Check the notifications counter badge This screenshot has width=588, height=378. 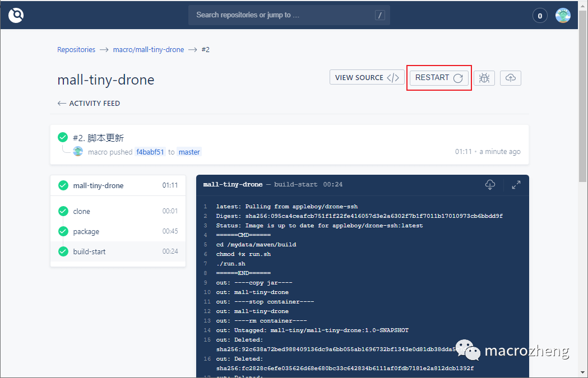coord(540,15)
